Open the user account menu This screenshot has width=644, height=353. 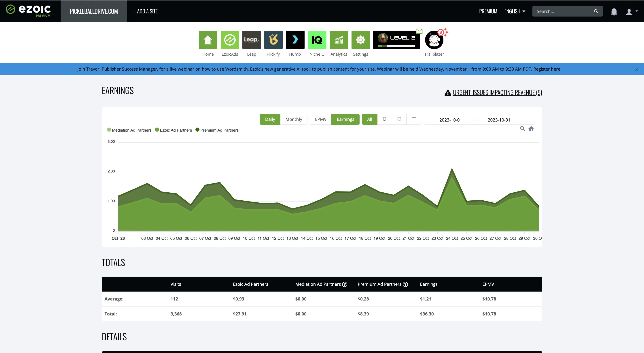[x=631, y=11]
